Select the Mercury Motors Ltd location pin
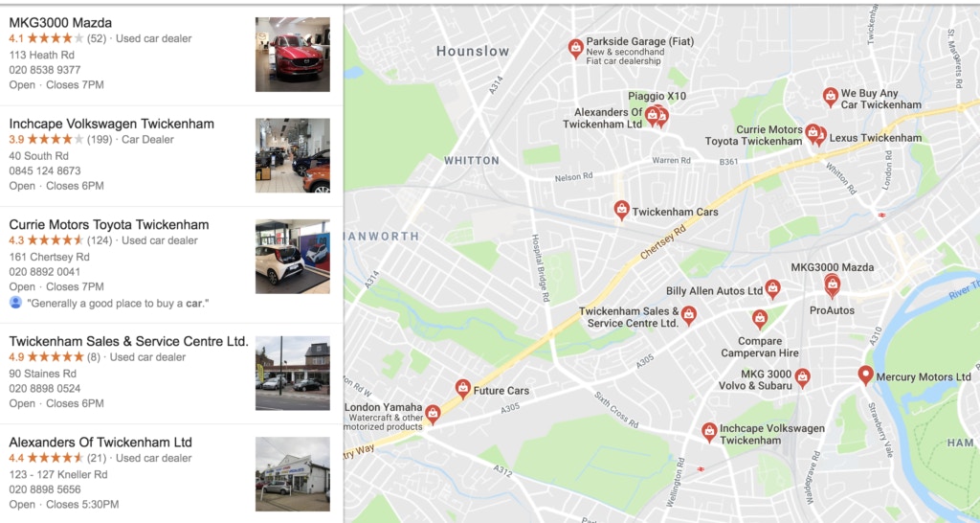 click(x=865, y=375)
